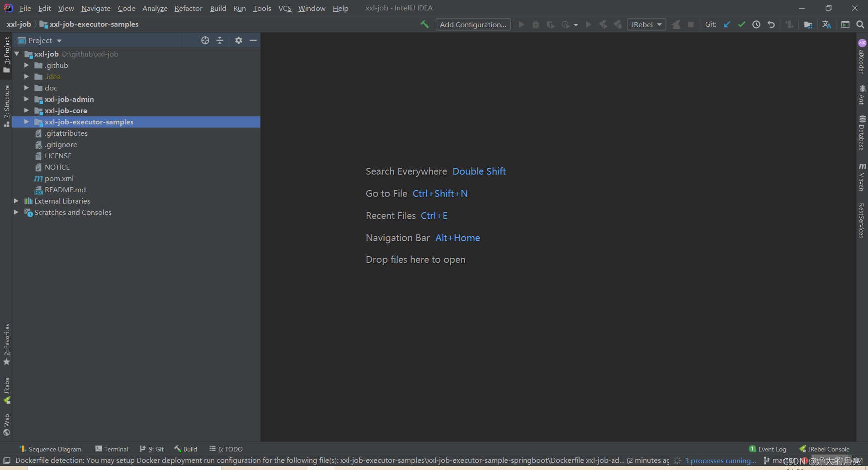Open the aiXcoder side panel
Viewport: 868px width, 470px height.
862,57
